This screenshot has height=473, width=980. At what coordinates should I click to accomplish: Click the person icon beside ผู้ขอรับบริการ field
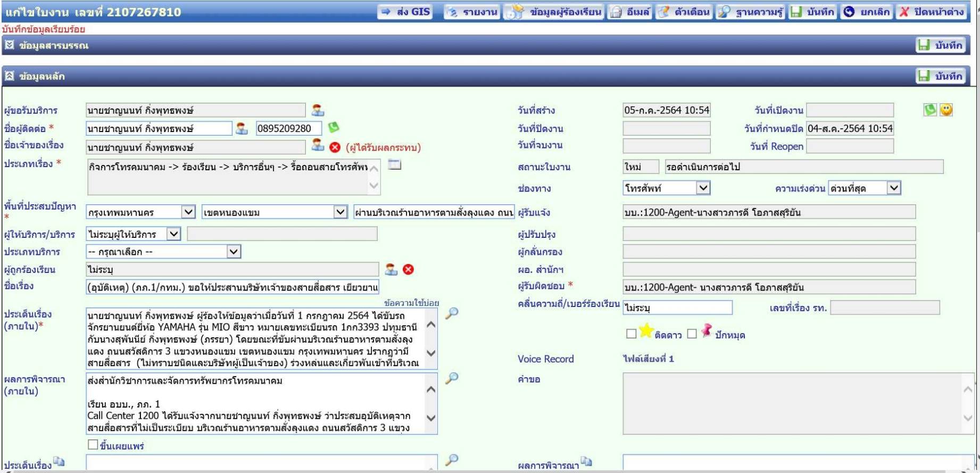coord(318,110)
